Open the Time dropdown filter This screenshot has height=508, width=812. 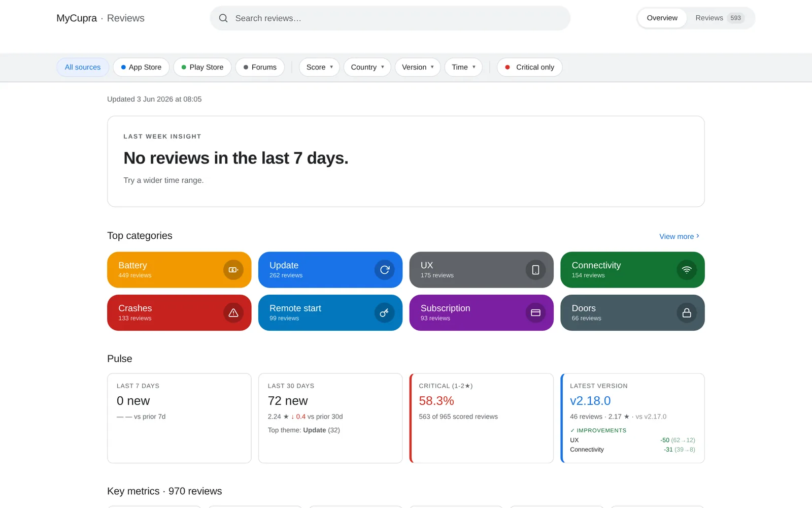pos(463,67)
